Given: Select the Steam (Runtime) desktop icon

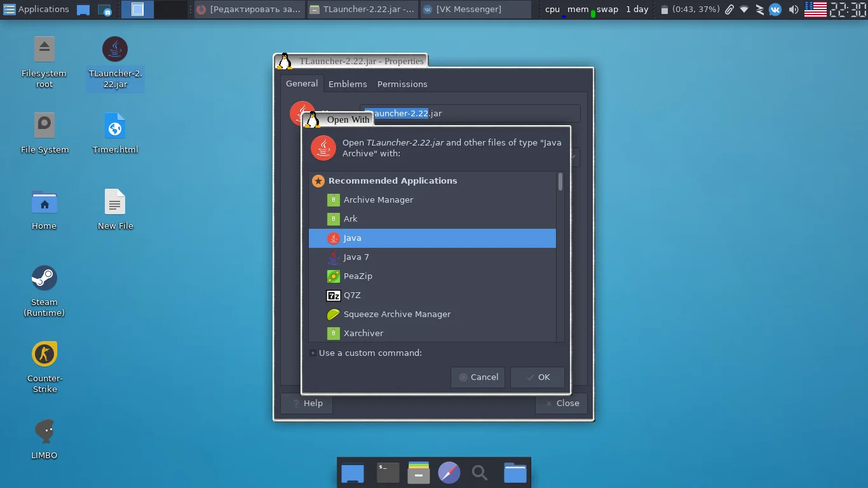Looking at the screenshot, I should [x=44, y=291].
